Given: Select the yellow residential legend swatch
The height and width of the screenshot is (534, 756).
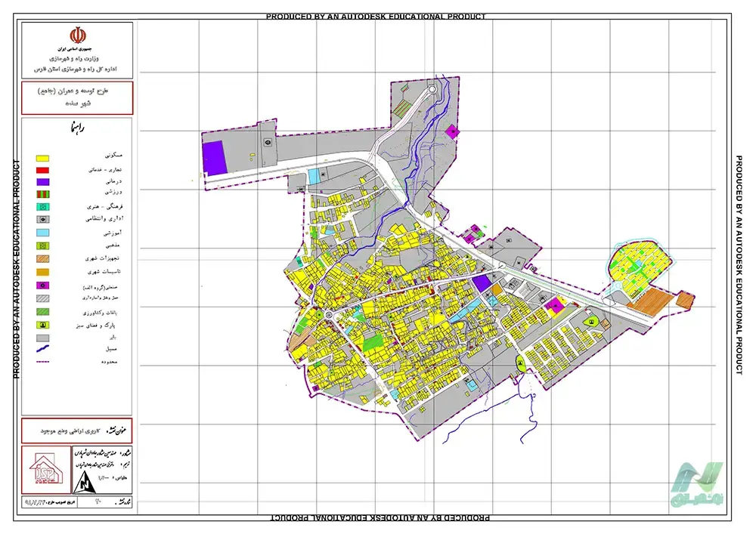Looking at the screenshot, I should [43, 158].
